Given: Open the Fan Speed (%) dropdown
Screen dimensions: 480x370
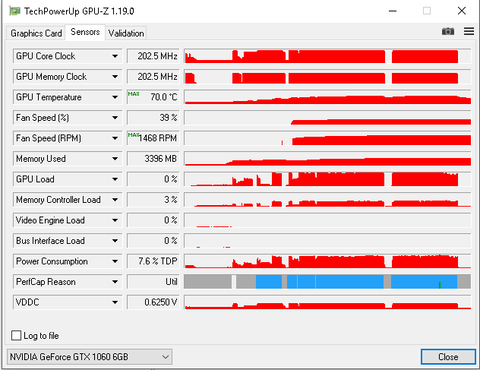Looking at the screenshot, I should (x=68, y=118).
